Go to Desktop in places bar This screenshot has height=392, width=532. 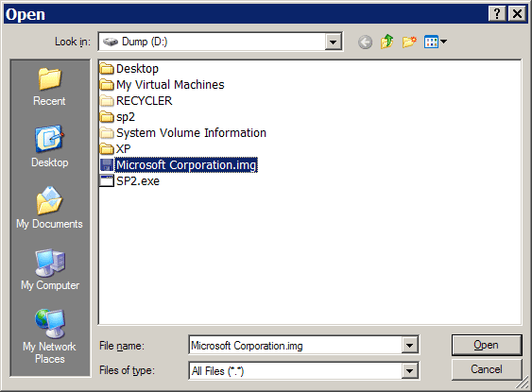point(49,146)
